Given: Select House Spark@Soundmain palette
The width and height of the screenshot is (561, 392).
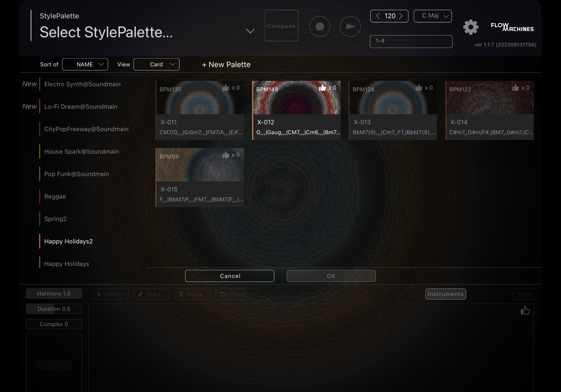Looking at the screenshot, I should click(x=81, y=152).
